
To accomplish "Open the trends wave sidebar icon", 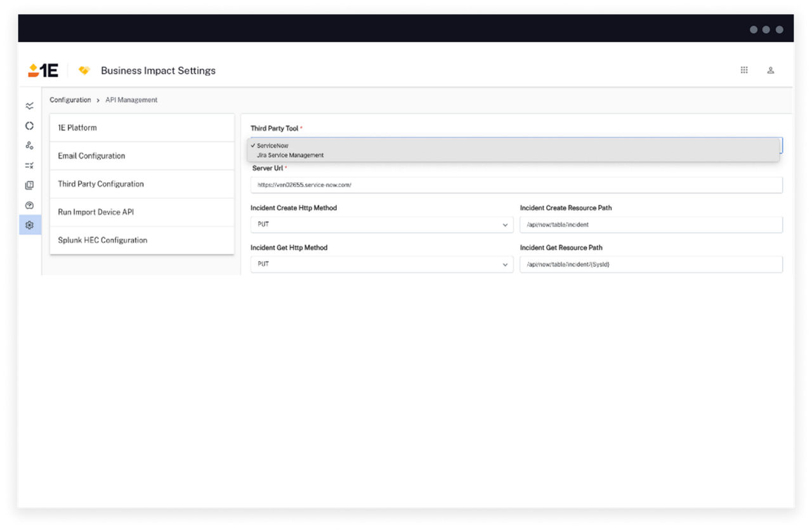I will 29,106.
